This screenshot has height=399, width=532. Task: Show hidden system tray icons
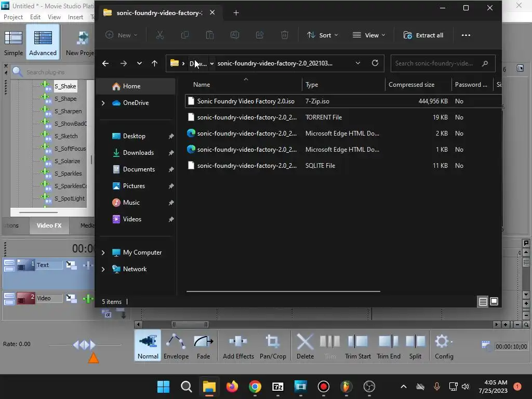(403, 387)
